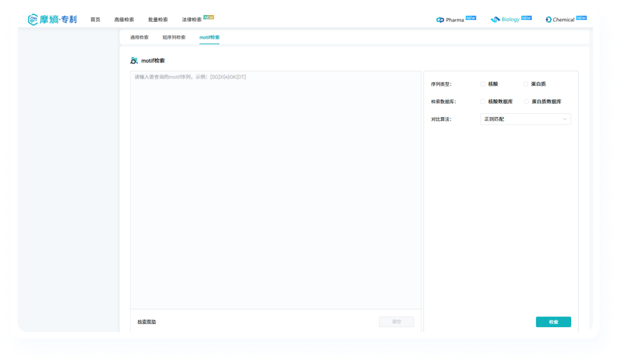Switch to the 短序列检索 tab

[x=173, y=38]
